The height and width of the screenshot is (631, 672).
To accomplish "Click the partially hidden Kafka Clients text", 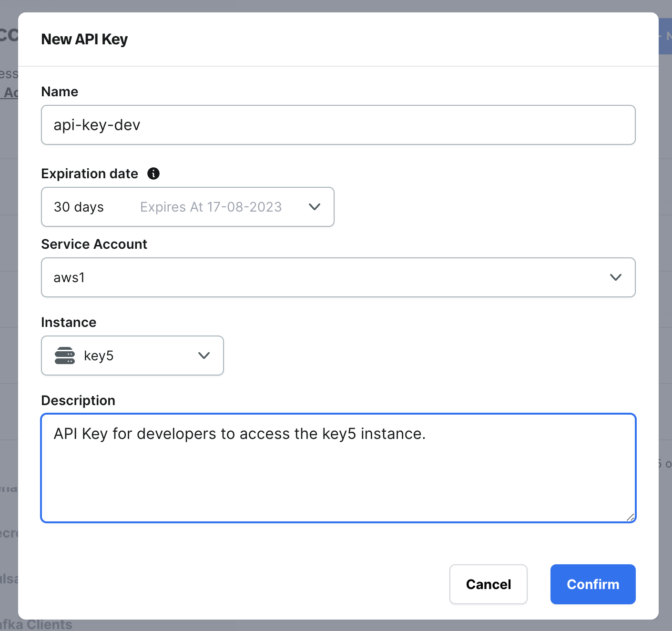I will pos(38,624).
